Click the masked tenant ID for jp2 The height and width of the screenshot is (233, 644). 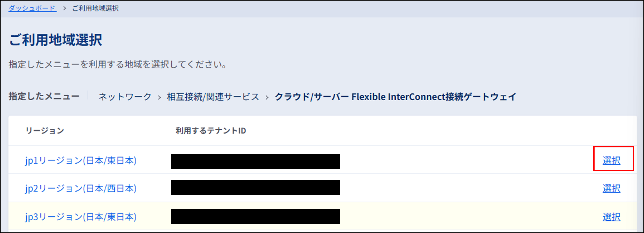pyautogui.click(x=256, y=188)
